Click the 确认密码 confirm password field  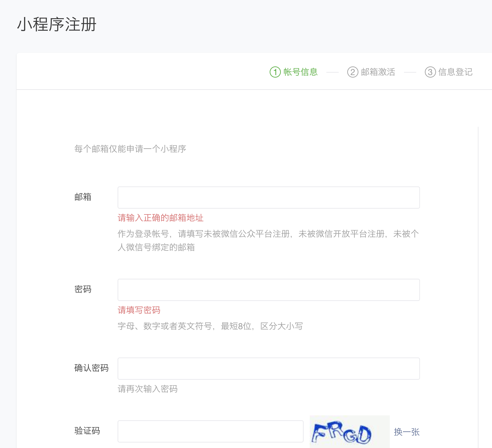(268, 369)
